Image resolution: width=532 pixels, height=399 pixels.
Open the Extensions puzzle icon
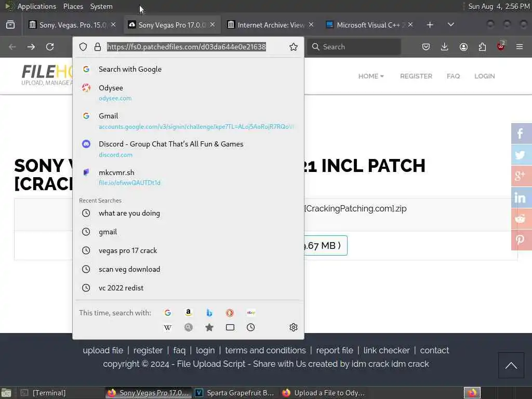pos(482,47)
